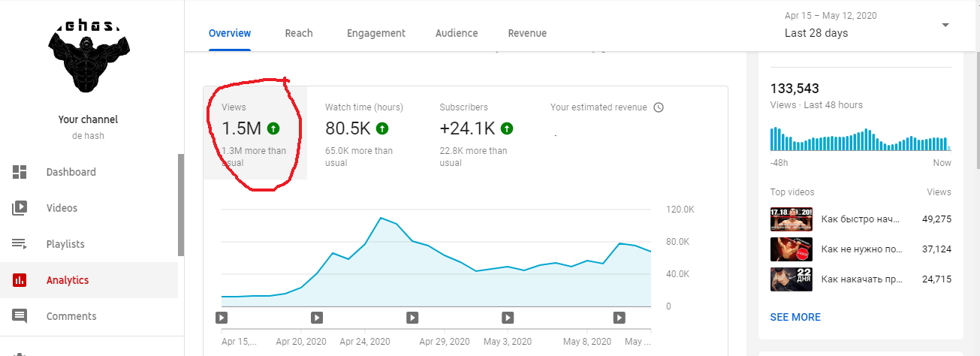Screen dimensions: 980x356
Task: Select the Videos icon in sidebar
Action: [x=20, y=208]
